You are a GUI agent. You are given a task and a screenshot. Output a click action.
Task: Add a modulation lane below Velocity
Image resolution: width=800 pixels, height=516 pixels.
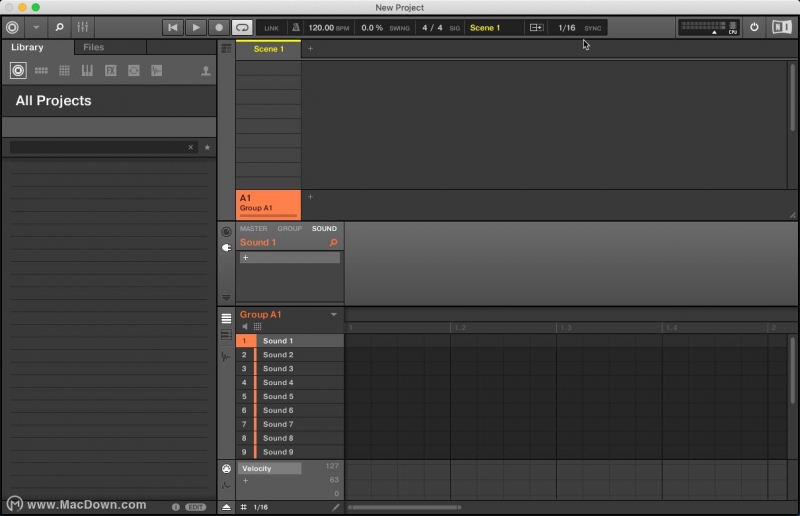click(x=245, y=480)
